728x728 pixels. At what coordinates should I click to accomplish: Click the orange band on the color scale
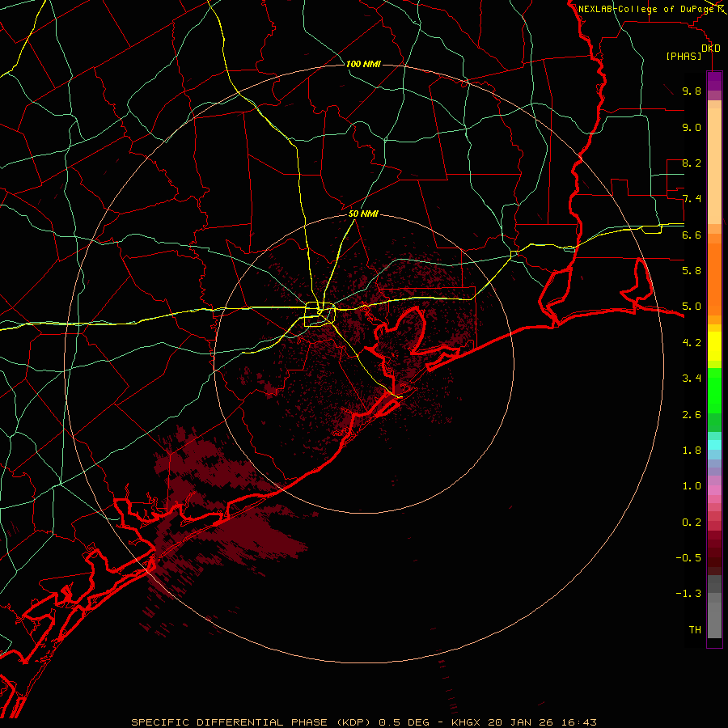click(714, 280)
